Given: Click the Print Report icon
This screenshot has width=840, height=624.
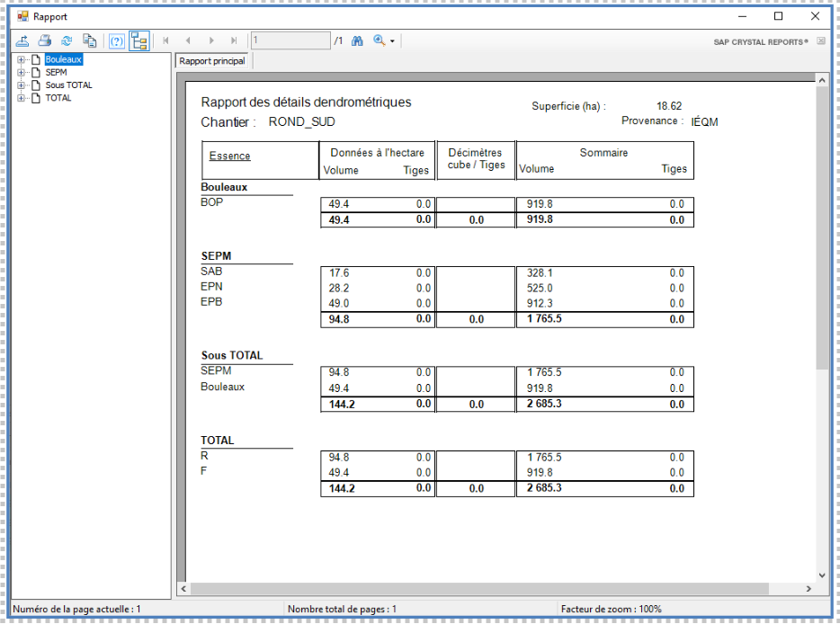Looking at the screenshot, I should click(x=44, y=40).
